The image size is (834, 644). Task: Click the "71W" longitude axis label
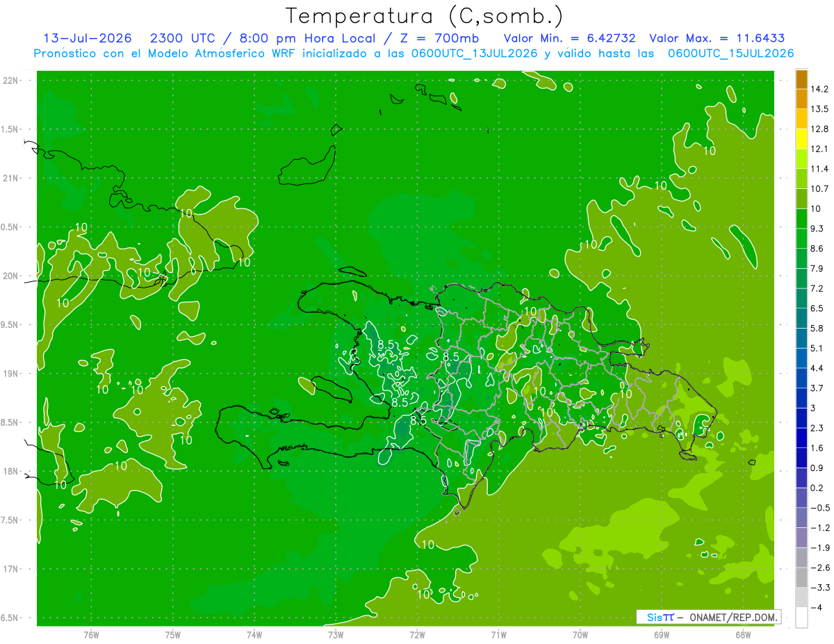coord(498,634)
